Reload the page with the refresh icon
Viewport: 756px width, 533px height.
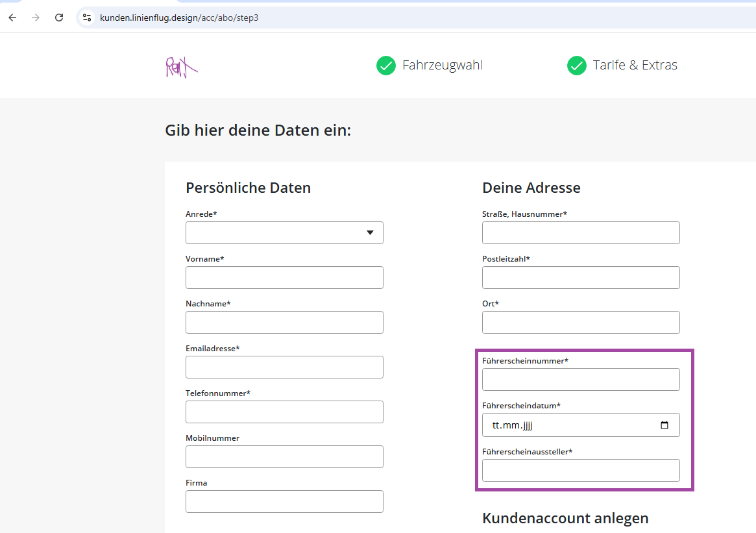[59, 18]
